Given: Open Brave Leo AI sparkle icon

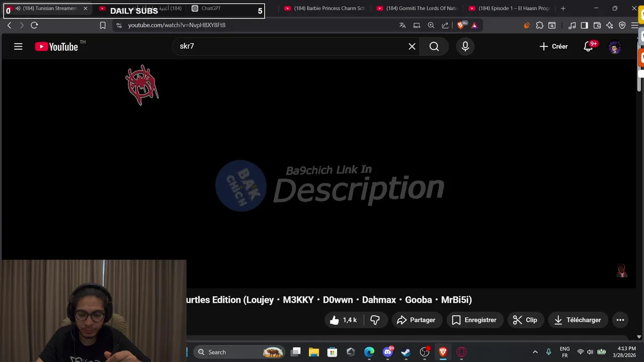Looking at the screenshot, I should tap(610, 25).
